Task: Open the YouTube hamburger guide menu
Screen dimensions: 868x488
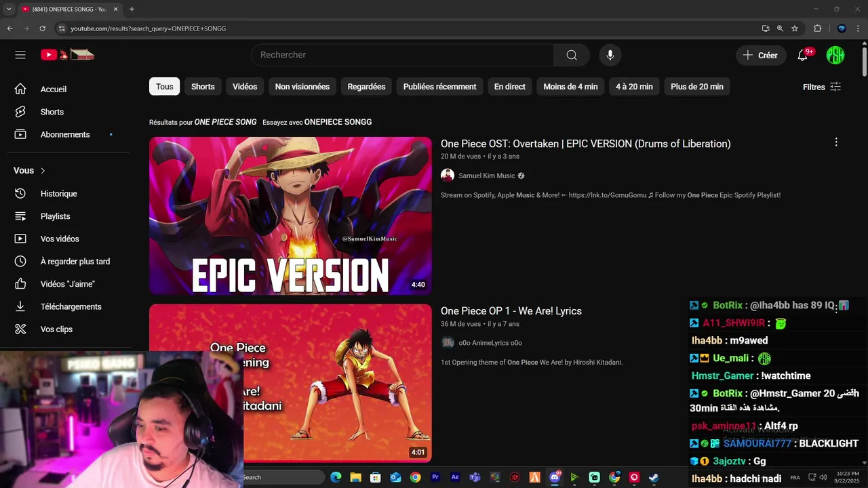Action: (20, 55)
